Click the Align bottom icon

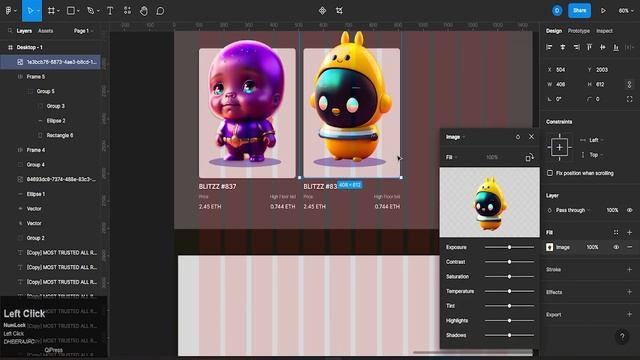tap(616, 47)
